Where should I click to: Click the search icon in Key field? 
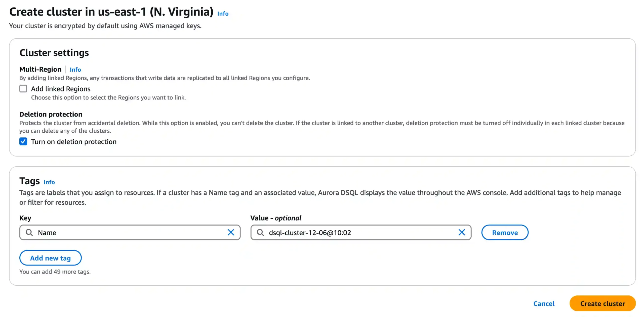coord(29,232)
